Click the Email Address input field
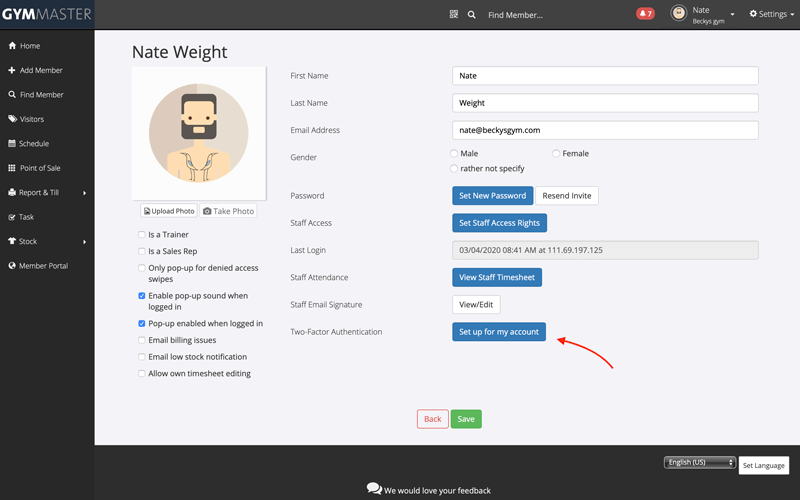 pyautogui.click(x=605, y=130)
